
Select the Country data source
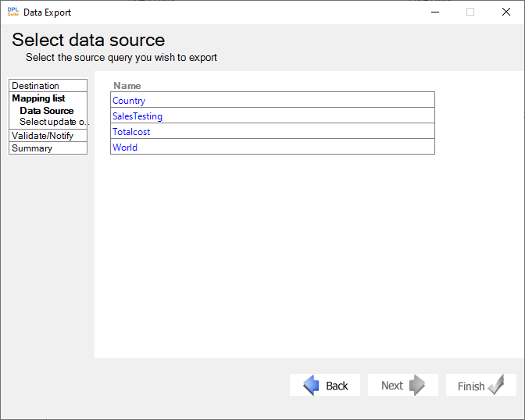tap(273, 100)
